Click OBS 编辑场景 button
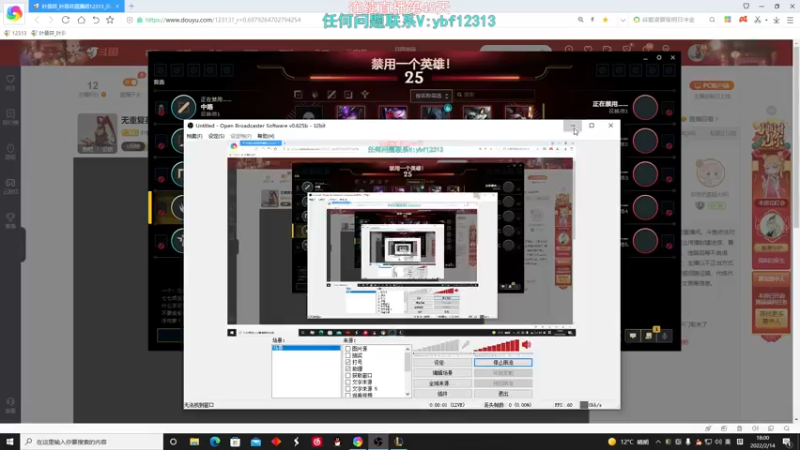 click(x=442, y=373)
